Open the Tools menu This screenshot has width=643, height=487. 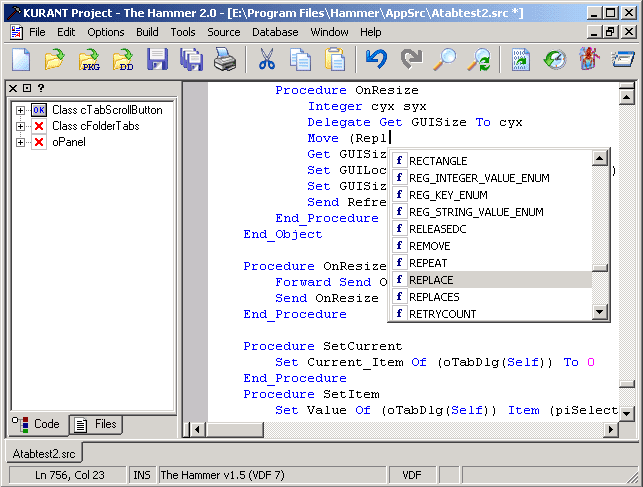(183, 32)
